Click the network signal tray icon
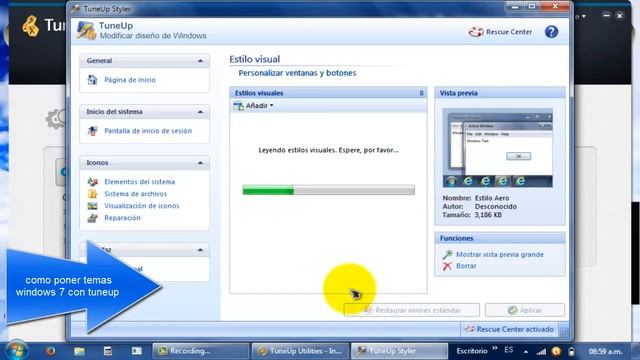 (541, 351)
